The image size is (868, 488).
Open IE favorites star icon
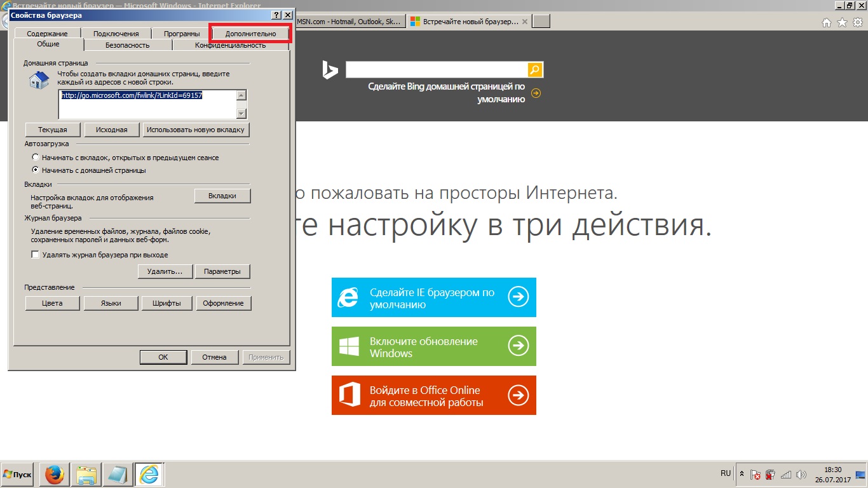pos(842,22)
